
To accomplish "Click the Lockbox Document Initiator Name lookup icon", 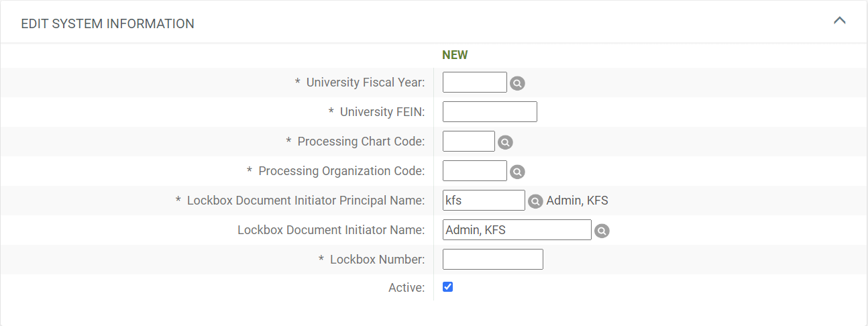I will (x=602, y=231).
